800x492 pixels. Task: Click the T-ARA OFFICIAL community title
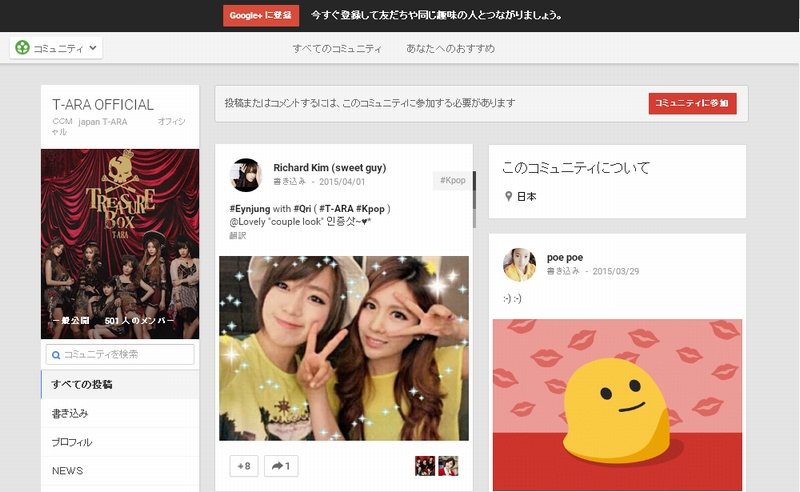[103, 105]
